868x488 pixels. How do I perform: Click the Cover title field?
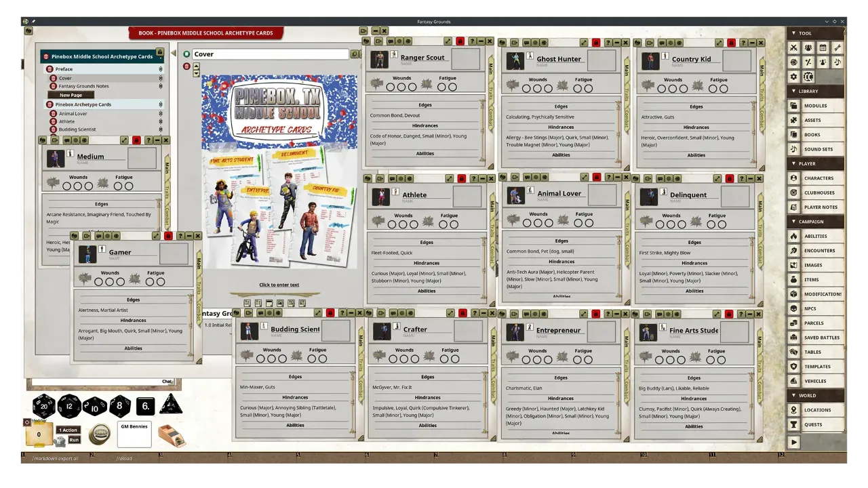tap(271, 54)
